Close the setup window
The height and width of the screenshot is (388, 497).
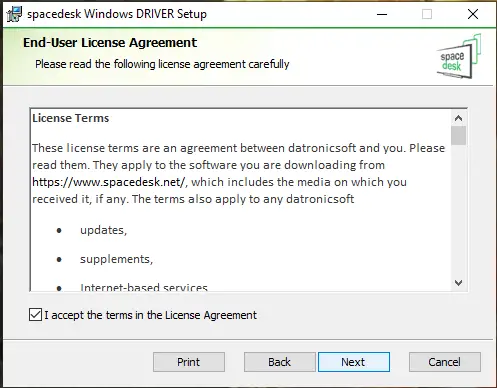tap(473, 14)
